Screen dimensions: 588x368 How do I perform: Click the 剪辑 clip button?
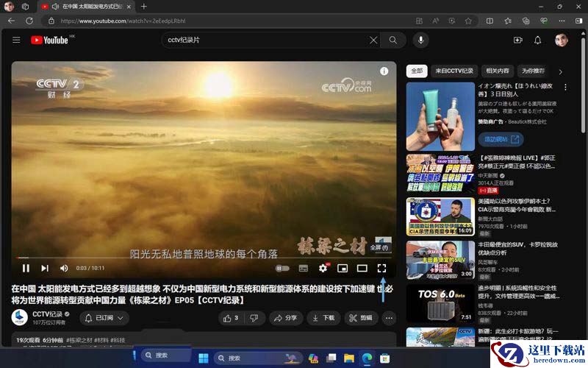361,318
